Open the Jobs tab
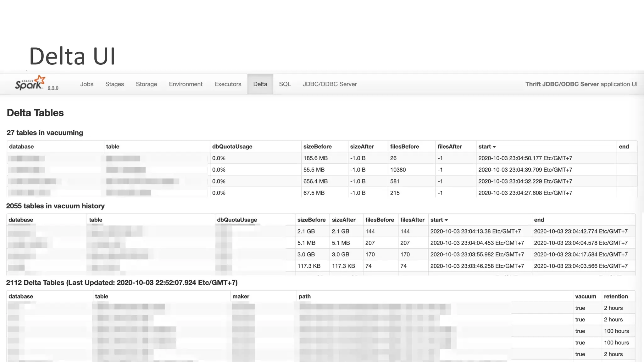Viewport: 644px width, 362px height. point(86,84)
